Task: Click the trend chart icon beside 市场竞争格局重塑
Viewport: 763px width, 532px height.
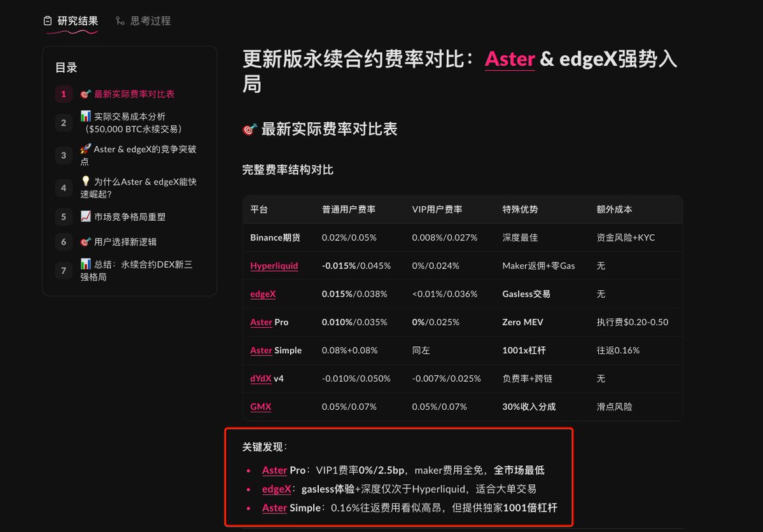Action: (86, 216)
